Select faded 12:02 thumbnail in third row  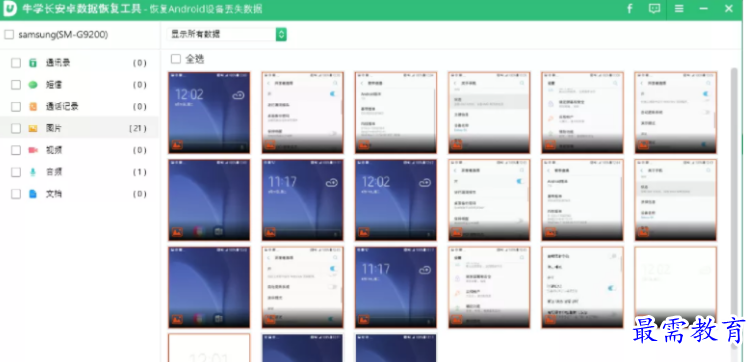point(676,287)
